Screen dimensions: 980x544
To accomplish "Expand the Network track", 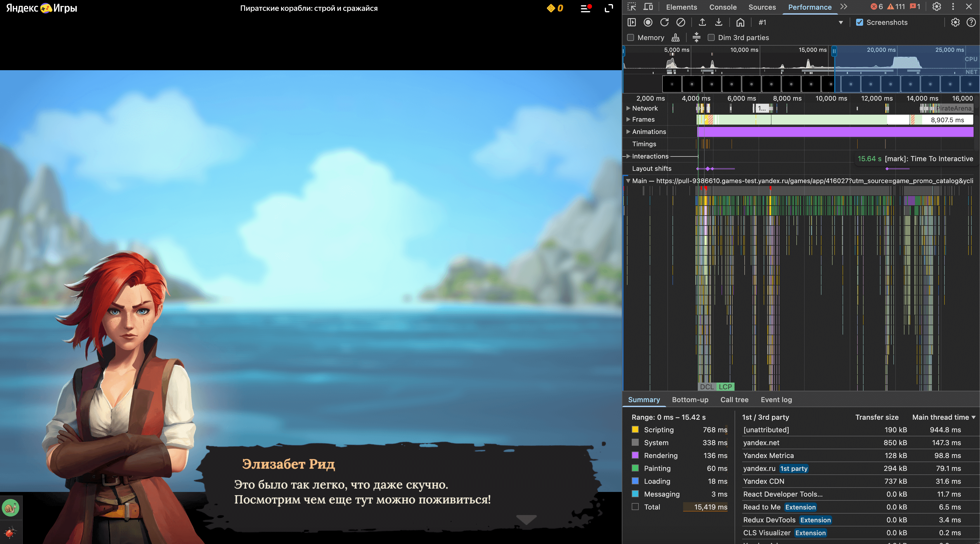I will [x=628, y=109].
